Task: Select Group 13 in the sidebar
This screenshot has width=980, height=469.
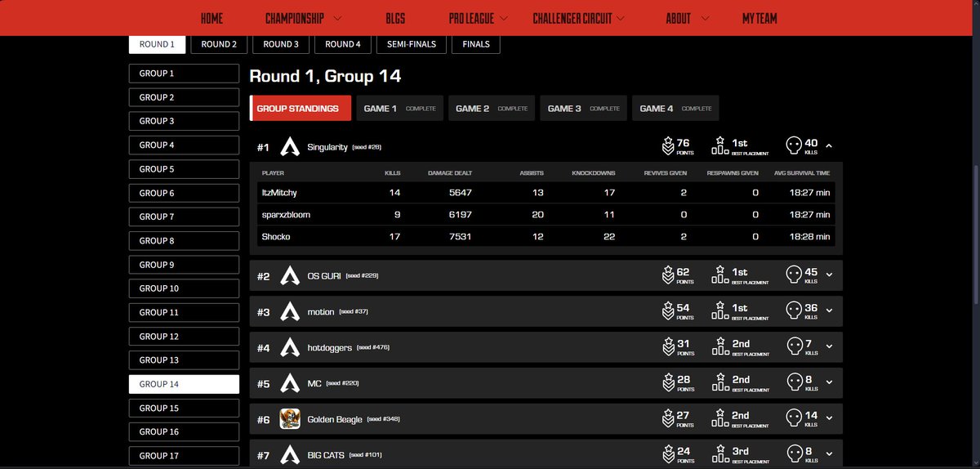Action: coord(184,360)
